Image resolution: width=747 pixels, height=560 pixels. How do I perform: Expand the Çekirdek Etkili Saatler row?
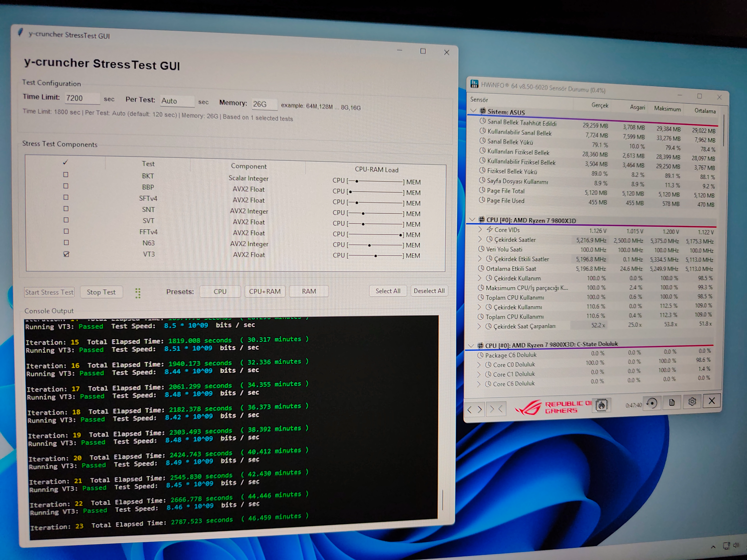pos(480,258)
